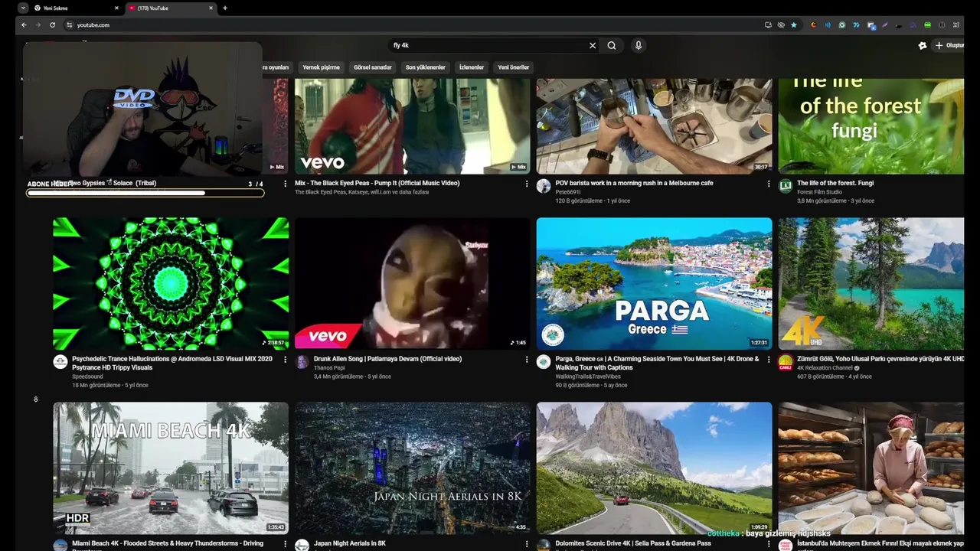
Task: Click the Thanos Papi channel avatar
Action: point(302,361)
